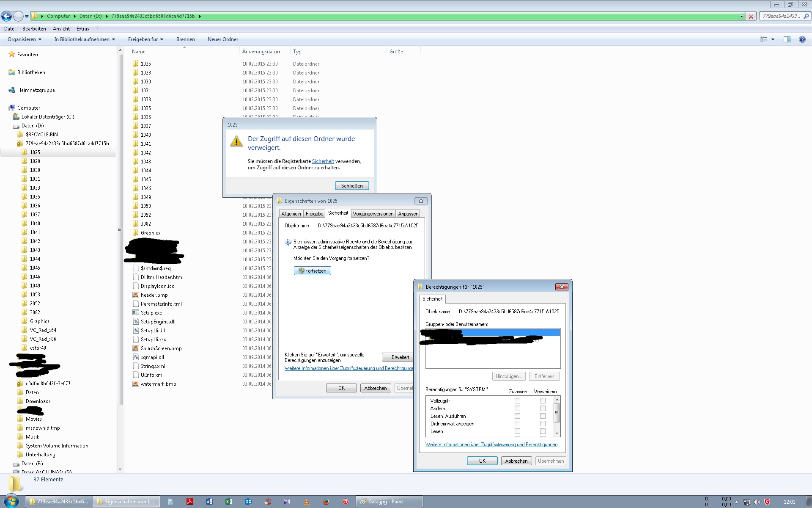
Task: Expand the Freigeben für dropdown
Action: (x=145, y=39)
